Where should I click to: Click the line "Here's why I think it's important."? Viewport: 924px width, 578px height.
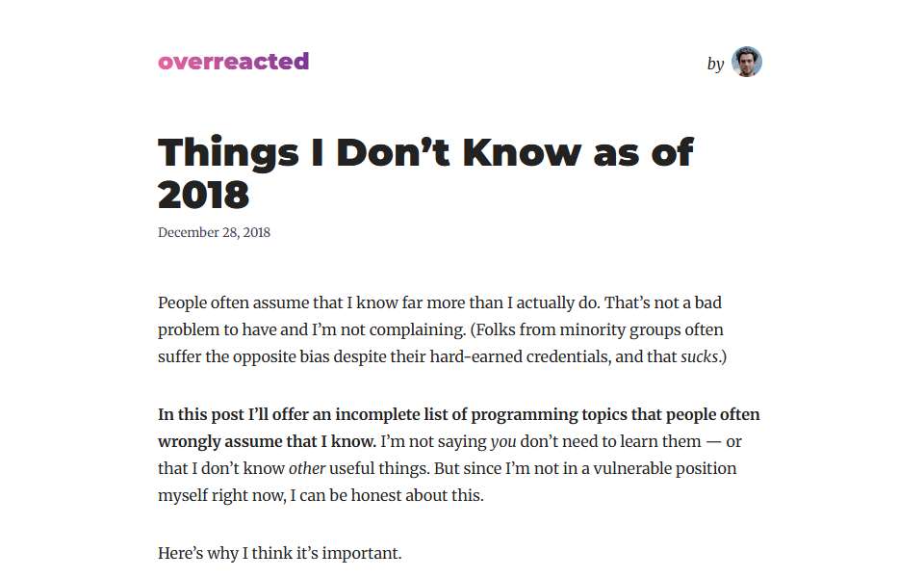280,553
